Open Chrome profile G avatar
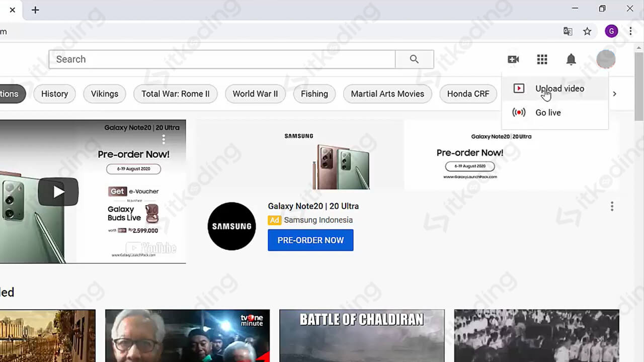The image size is (644, 362). [x=611, y=32]
